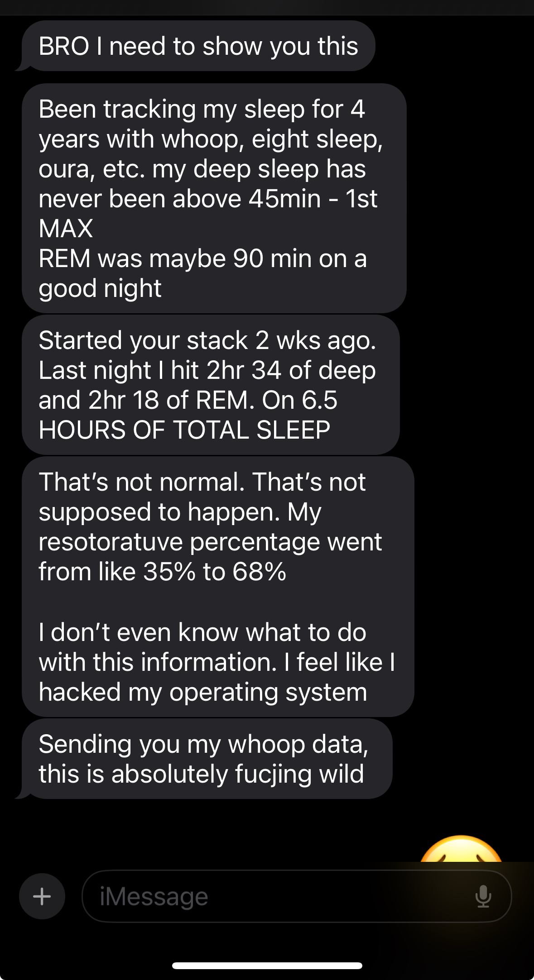The width and height of the screenshot is (534, 980).
Task: Tap the misspelled word "resotoratuve"
Action: pos(110,542)
